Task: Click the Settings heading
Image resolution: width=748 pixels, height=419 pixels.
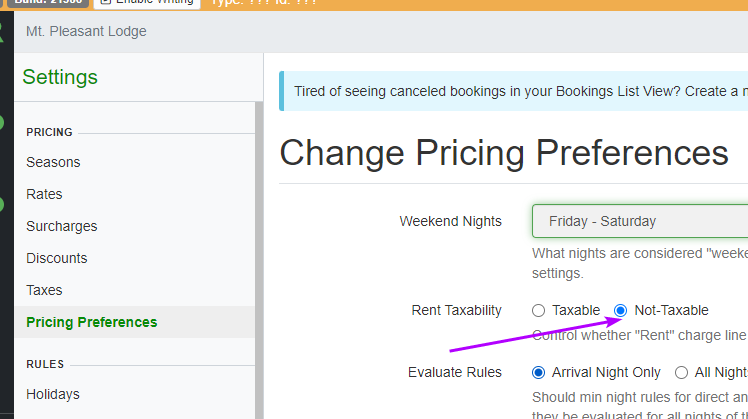Action: click(x=60, y=77)
